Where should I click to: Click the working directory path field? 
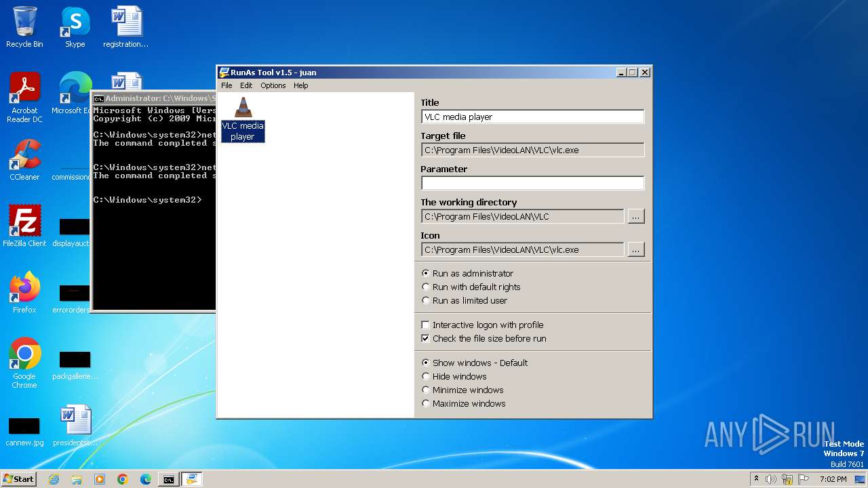522,216
